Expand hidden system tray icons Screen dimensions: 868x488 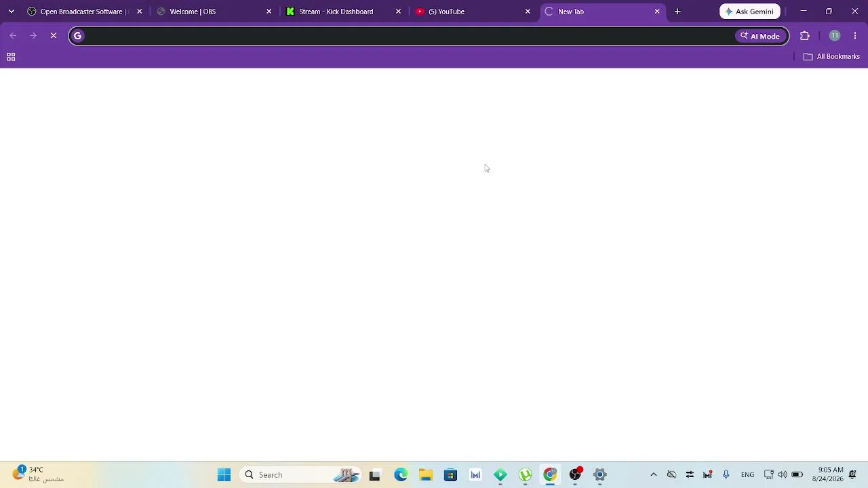pyautogui.click(x=654, y=474)
